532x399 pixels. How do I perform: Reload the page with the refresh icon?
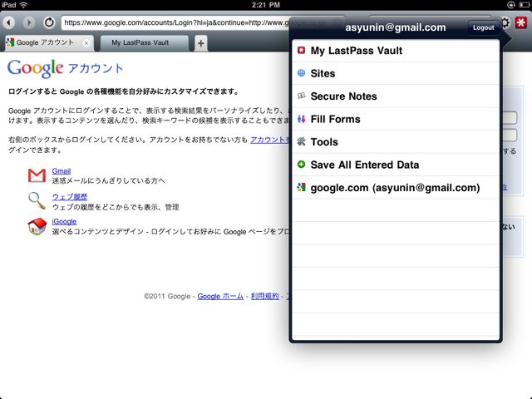pyautogui.click(x=49, y=22)
